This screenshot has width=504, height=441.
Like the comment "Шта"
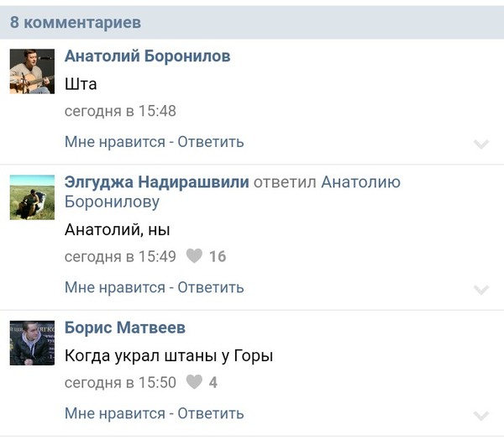[114, 142]
